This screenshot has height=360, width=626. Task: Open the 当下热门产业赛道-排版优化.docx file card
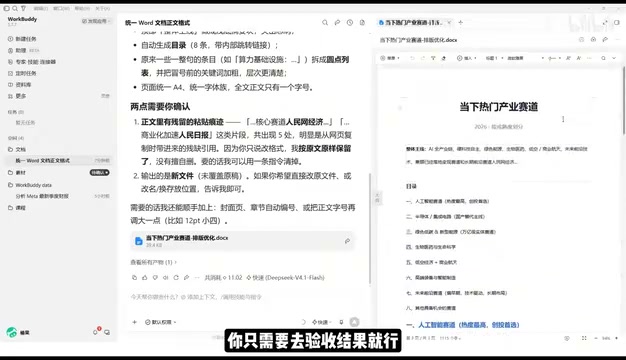click(x=242, y=241)
